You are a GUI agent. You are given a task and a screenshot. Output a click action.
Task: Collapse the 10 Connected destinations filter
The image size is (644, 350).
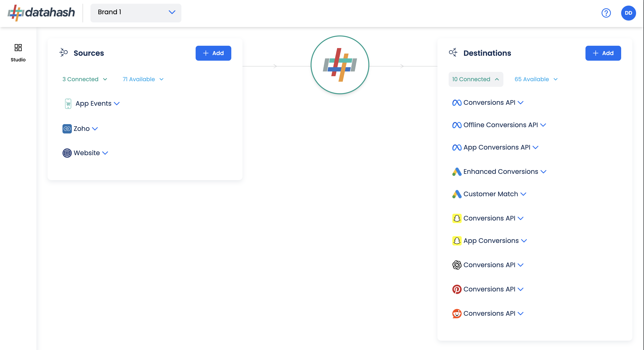point(476,79)
